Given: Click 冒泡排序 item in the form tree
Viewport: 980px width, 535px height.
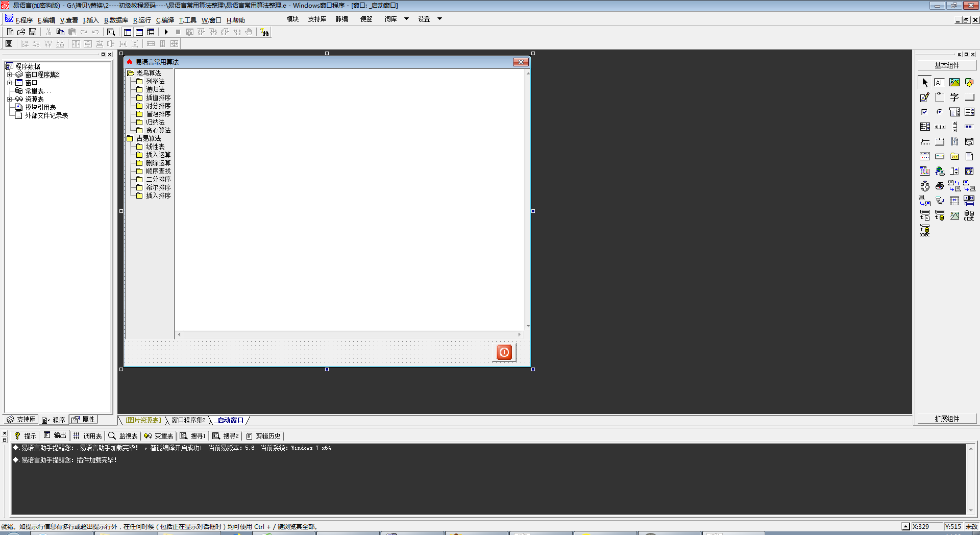Looking at the screenshot, I should point(158,114).
